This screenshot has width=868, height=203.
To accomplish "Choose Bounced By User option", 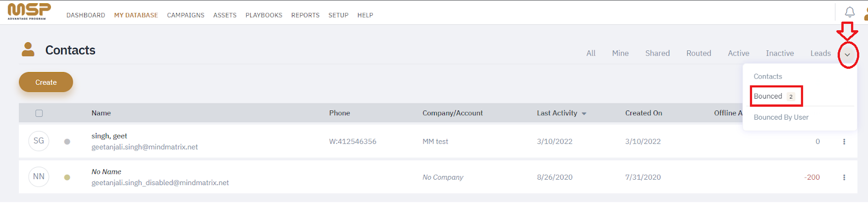I will (781, 117).
